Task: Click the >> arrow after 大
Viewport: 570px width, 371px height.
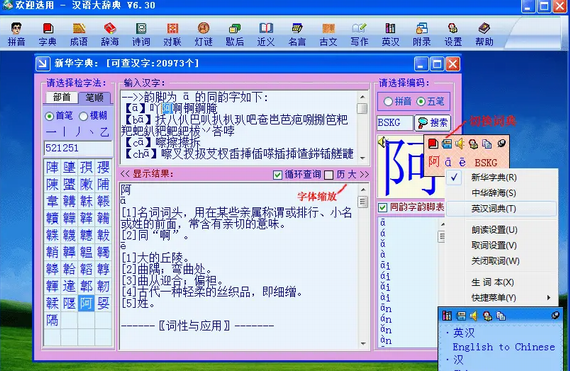Action: (364, 175)
